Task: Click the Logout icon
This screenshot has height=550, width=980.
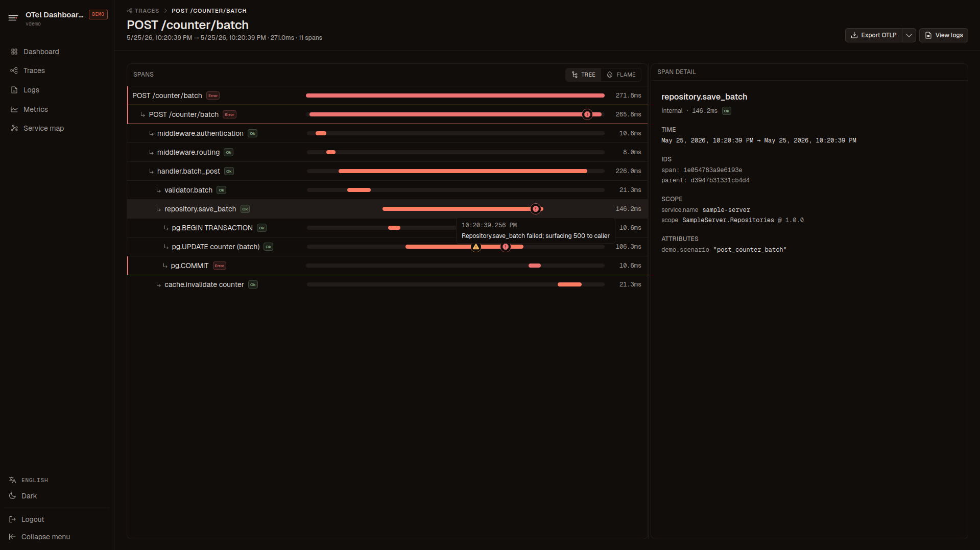Action: click(x=13, y=519)
